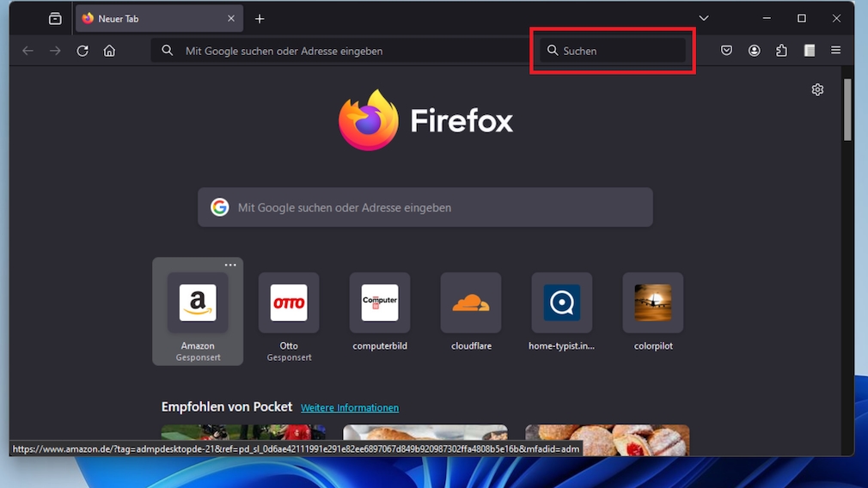Image resolution: width=868 pixels, height=488 pixels.
Task: Select the 'Neuer Tab' tab
Action: pyautogui.click(x=160, y=19)
